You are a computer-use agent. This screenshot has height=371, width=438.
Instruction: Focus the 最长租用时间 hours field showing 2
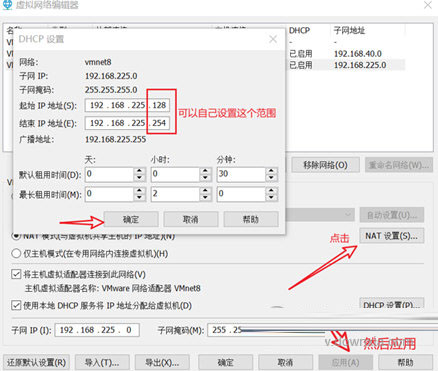[175, 194]
